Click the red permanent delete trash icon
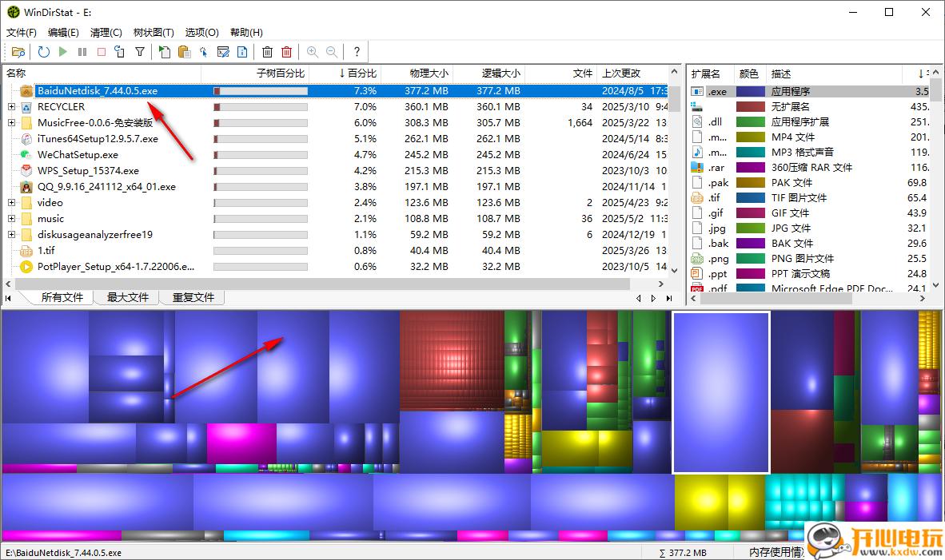Viewport: 945px width, 560px height. pyautogui.click(x=286, y=52)
